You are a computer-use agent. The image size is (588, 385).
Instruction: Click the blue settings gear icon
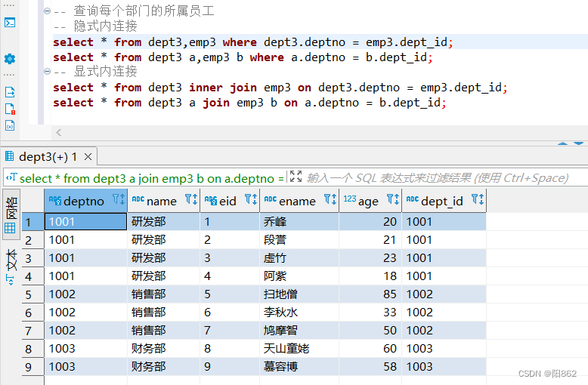(x=10, y=59)
